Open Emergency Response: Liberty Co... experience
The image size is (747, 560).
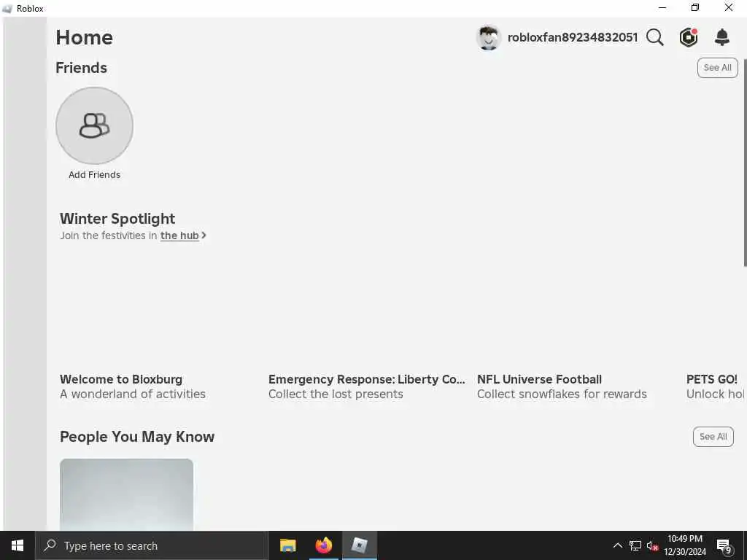pyautogui.click(x=366, y=379)
